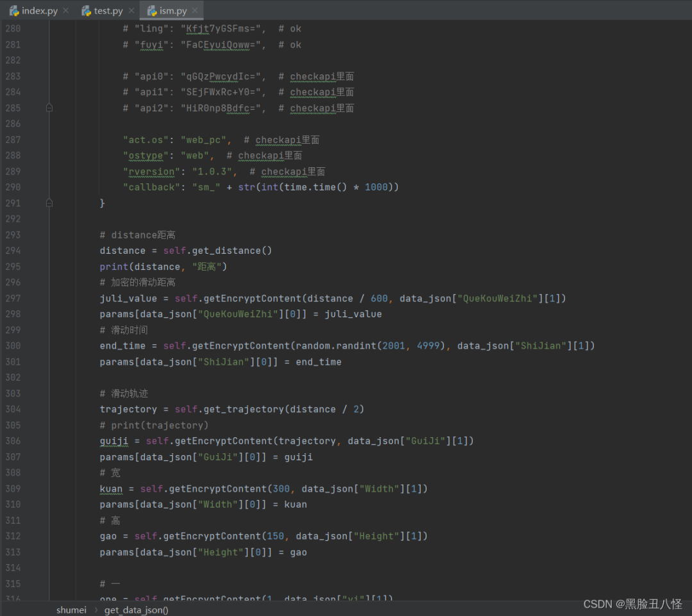Place cursor on get_distance() call

[232, 251]
